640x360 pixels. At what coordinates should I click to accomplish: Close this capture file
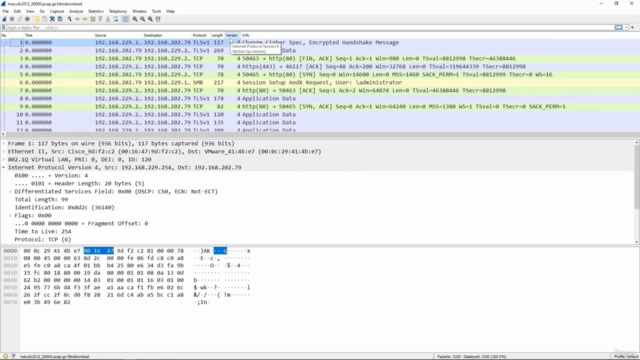click(52, 19)
